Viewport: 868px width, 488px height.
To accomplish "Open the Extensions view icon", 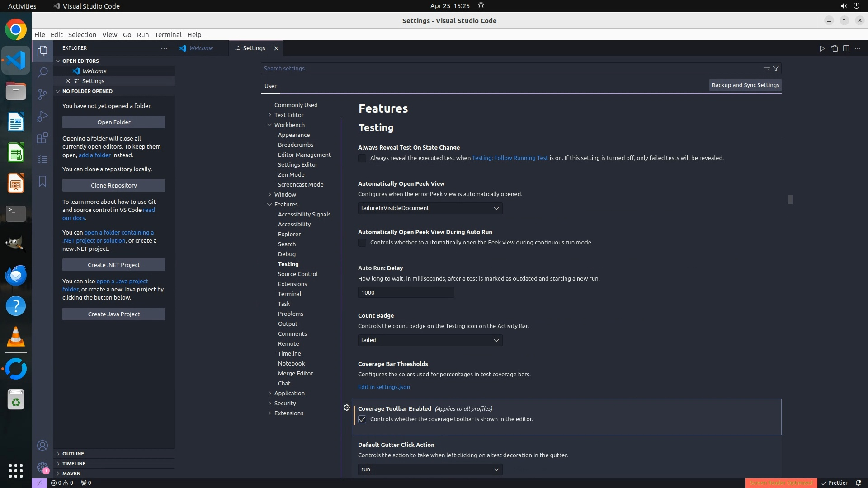I will coord(42,138).
